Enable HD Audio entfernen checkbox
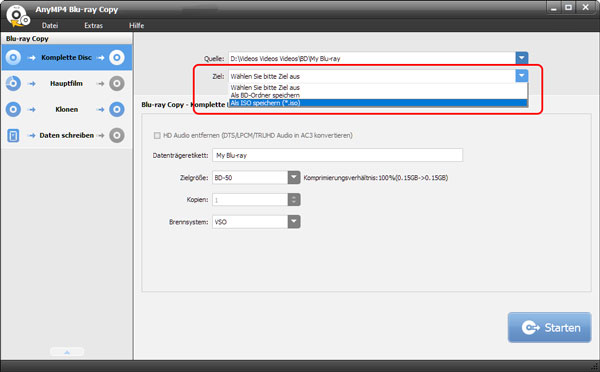The height and width of the screenshot is (372, 600). pos(157,135)
